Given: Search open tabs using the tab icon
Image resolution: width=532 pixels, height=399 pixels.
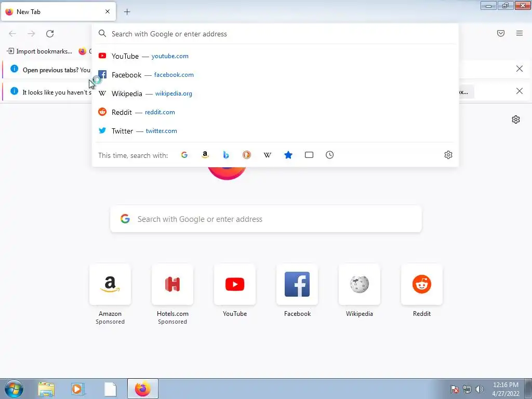Looking at the screenshot, I should [309, 155].
